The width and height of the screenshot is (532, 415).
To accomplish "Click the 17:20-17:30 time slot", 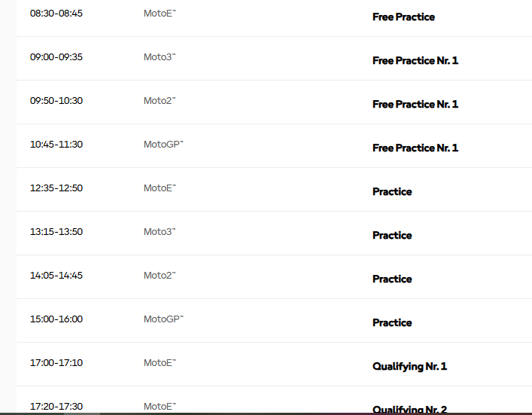I will (56, 406).
